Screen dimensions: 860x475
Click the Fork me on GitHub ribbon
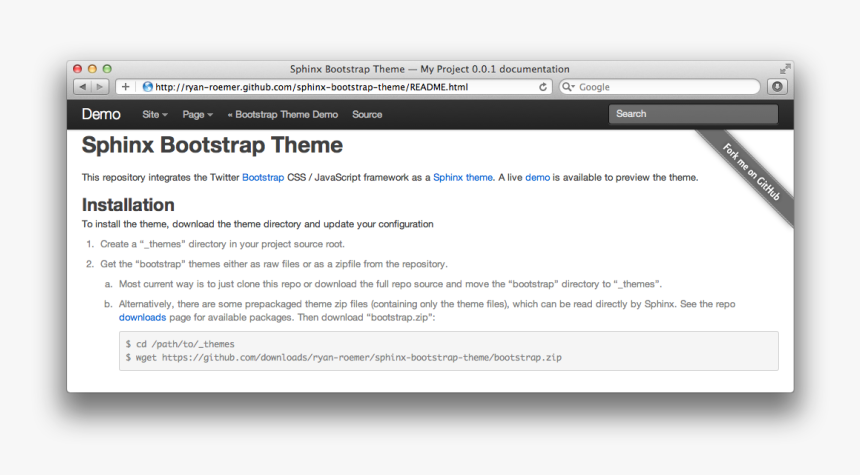pos(750,171)
